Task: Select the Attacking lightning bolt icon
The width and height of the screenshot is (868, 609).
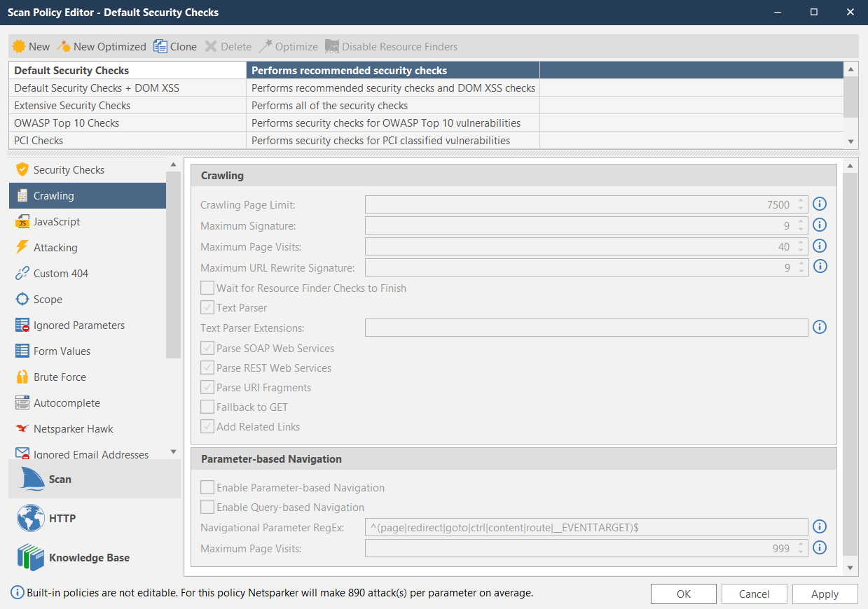Action: point(22,248)
